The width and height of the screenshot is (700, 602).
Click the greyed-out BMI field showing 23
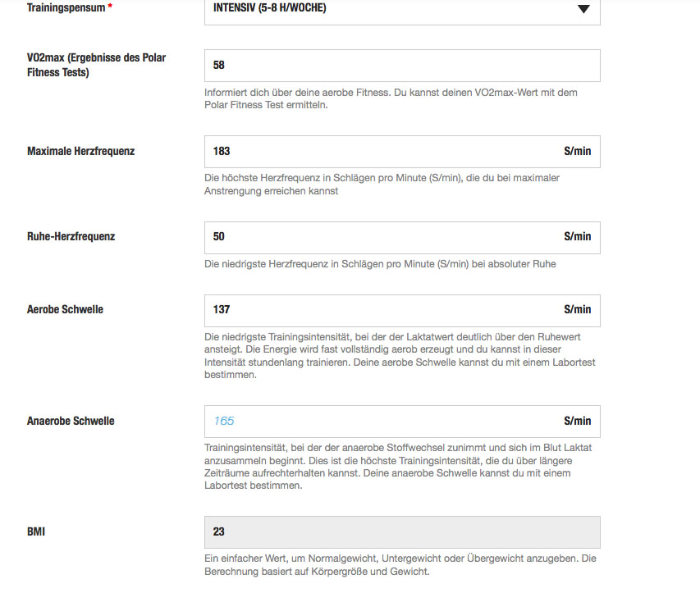[x=401, y=532]
